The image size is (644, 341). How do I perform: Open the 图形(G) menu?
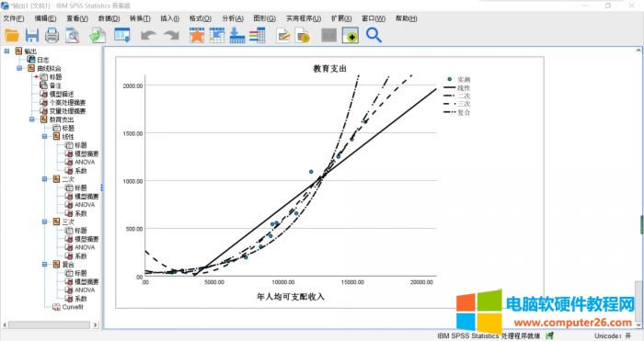click(x=265, y=18)
